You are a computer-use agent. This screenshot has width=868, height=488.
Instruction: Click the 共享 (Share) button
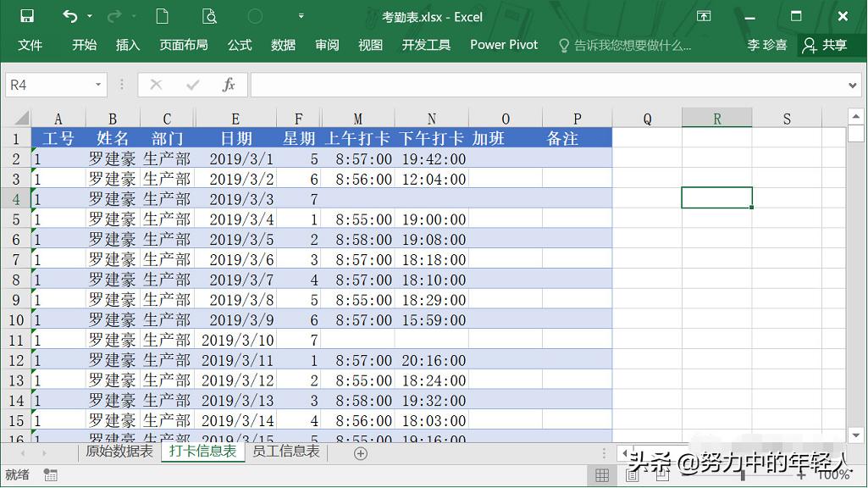[833, 45]
